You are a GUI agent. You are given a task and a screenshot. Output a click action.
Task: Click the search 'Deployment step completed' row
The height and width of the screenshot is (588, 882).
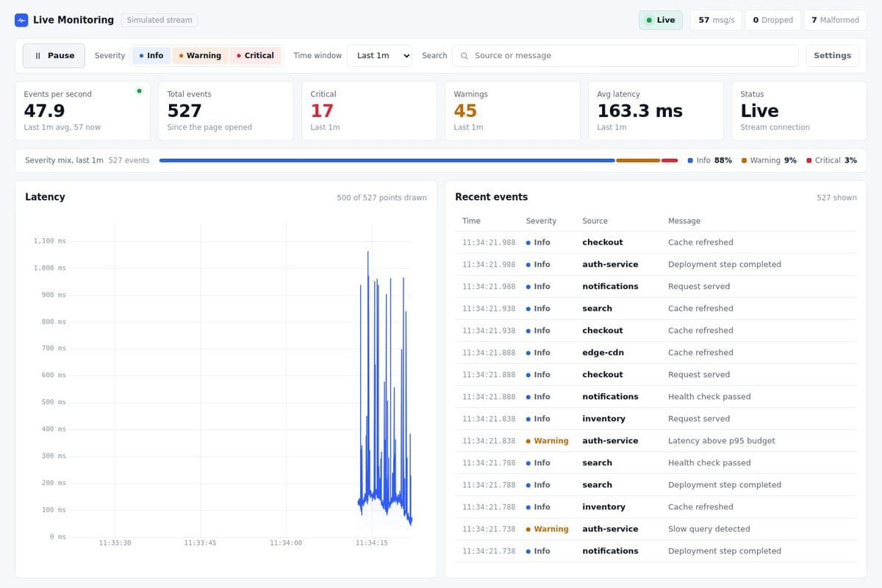pyautogui.click(x=656, y=485)
